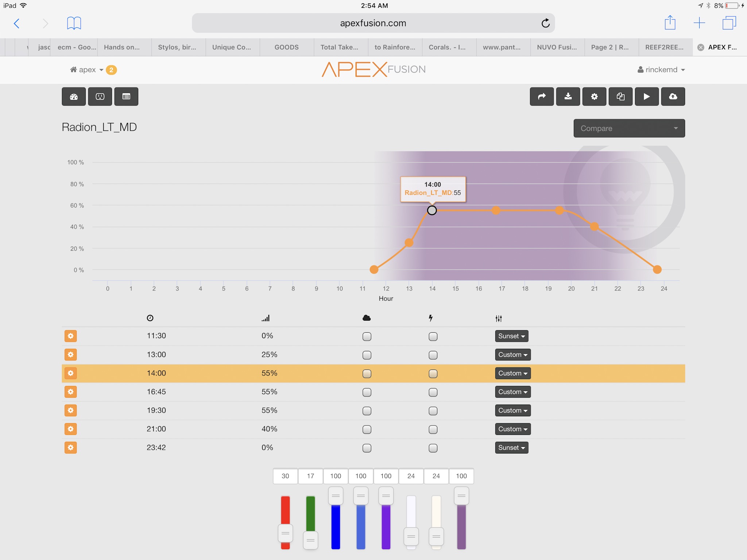Click the 14:00 timeline marker point
The image size is (747, 560).
click(432, 209)
